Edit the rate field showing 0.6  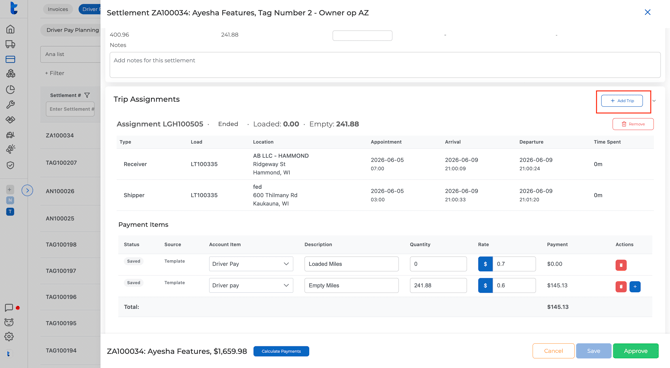pyautogui.click(x=514, y=286)
